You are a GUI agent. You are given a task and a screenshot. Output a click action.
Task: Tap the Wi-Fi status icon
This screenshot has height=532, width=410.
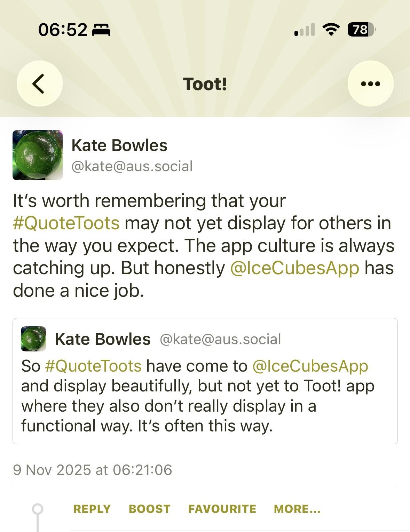pos(331,30)
